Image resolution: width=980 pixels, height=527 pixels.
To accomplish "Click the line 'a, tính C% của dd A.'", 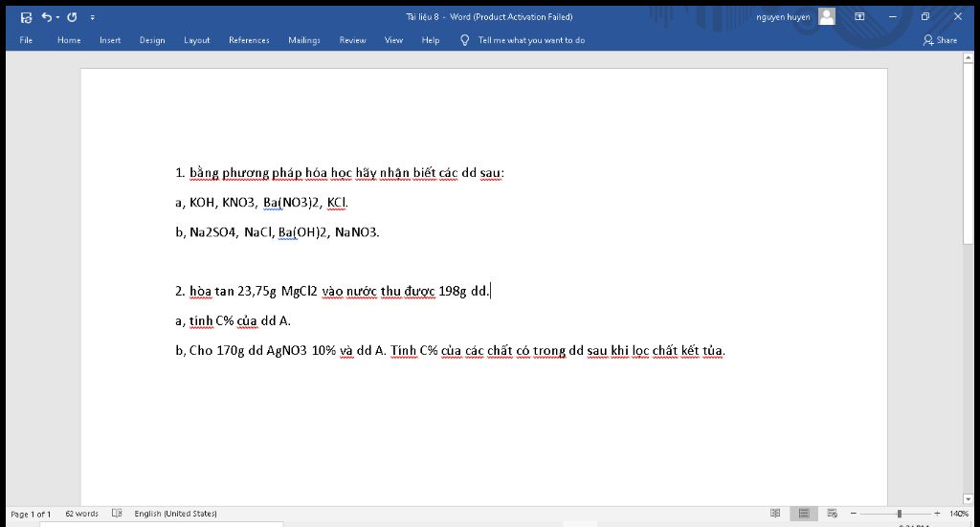I will point(234,321).
